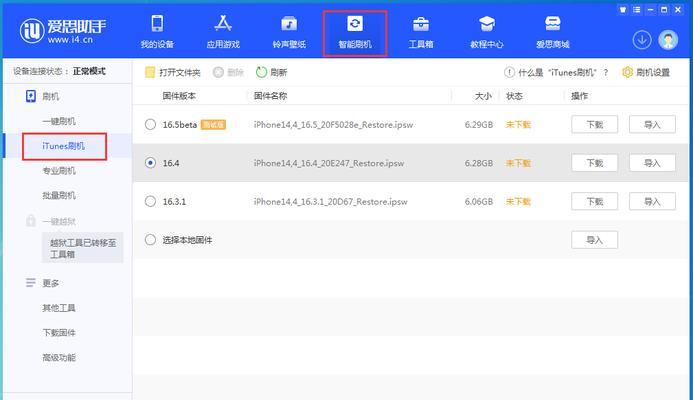Screen dimensions: 693x400
Task: Click 打开文件夹 open folder icon
Action: coord(150,72)
